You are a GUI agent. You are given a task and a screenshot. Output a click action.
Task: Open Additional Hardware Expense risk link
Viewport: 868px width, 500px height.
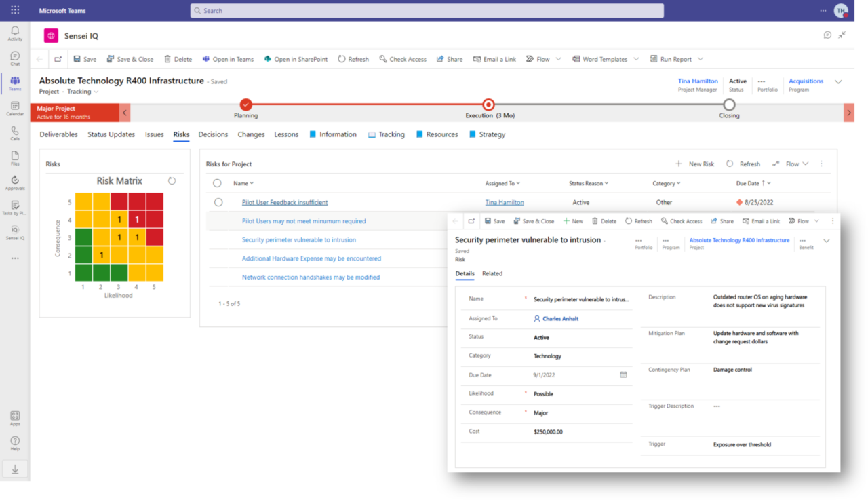(x=311, y=258)
